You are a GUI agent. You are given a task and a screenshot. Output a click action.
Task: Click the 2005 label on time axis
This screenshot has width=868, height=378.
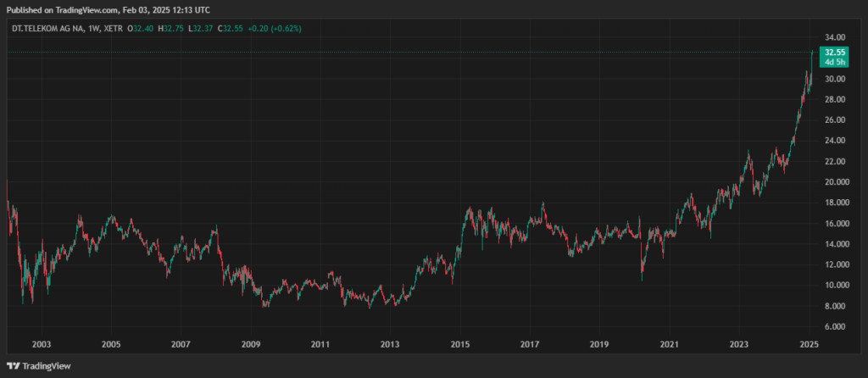pos(111,344)
